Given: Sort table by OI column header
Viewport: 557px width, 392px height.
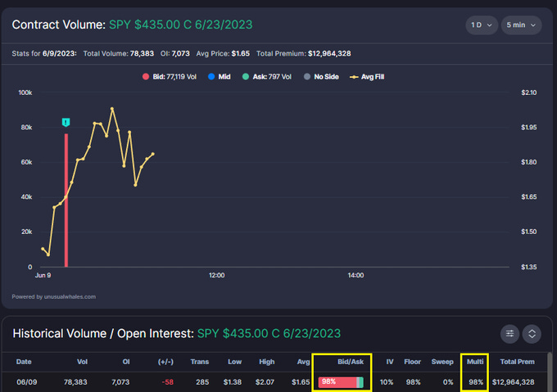Looking at the screenshot, I should (126, 362).
